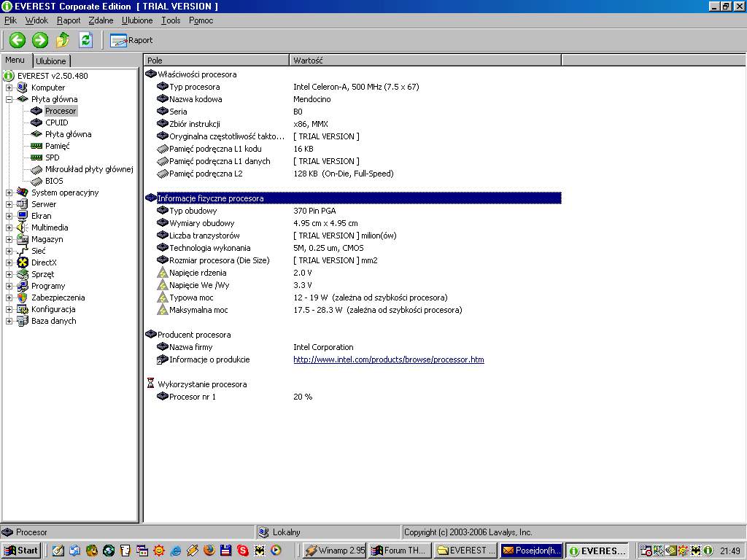This screenshot has height=560, width=747.
Task: Open the Posejdon taskbar window button
Action: (531, 551)
